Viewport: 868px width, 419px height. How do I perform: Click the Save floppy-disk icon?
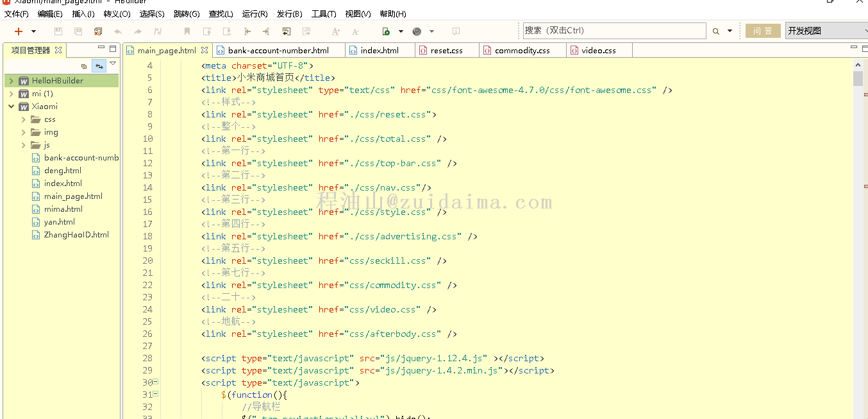(58, 31)
